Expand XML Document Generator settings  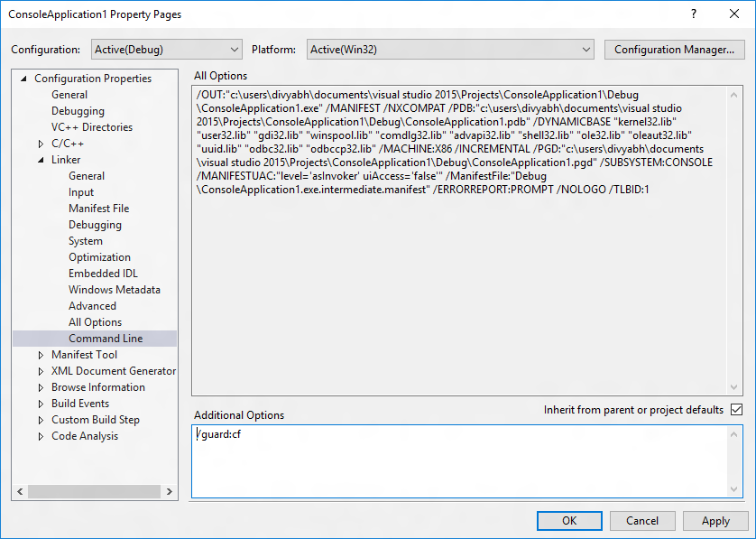pyautogui.click(x=40, y=371)
